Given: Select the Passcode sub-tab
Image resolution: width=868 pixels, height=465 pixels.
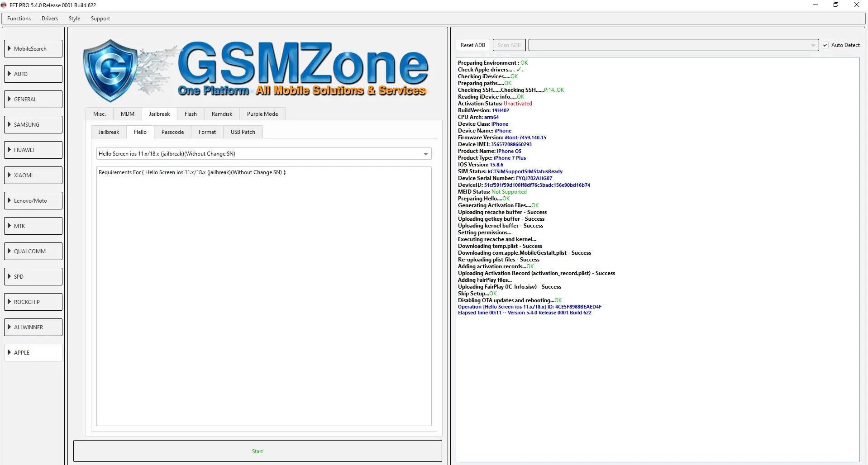Looking at the screenshot, I should click(172, 132).
